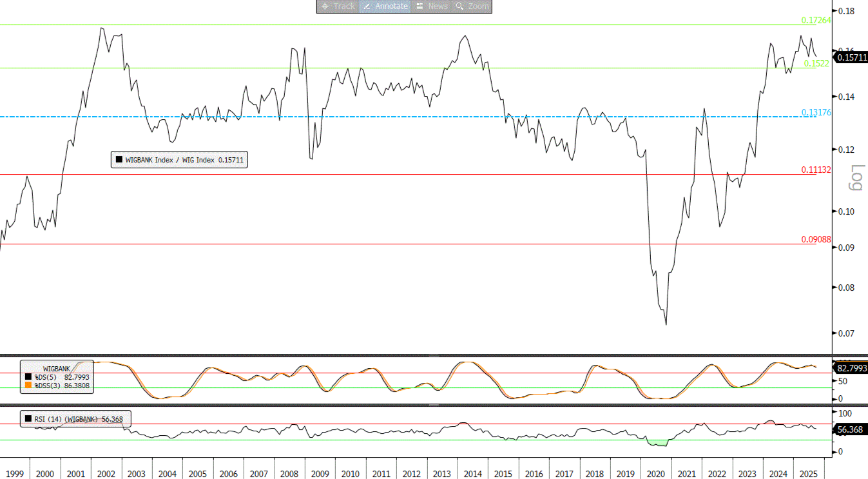Click the orange %DSS(3) legend swatch
Viewport: 868px width, 479px height.
28,386
